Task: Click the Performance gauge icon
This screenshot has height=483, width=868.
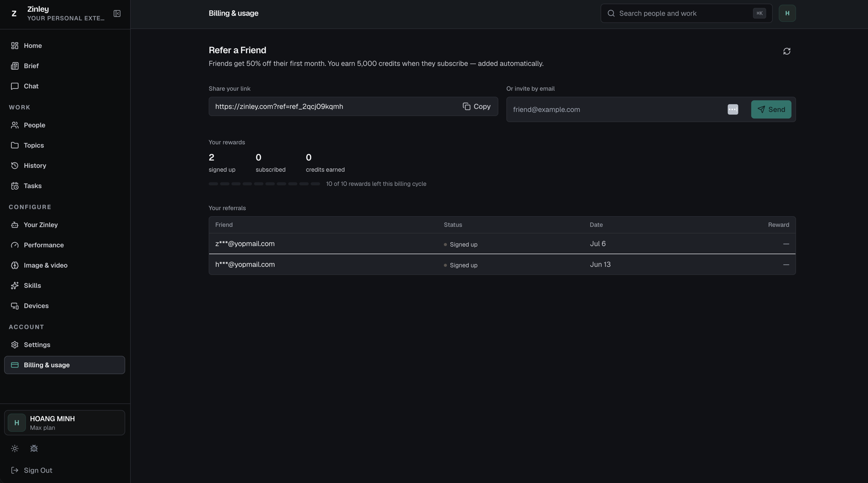Action: coord(15,245)
